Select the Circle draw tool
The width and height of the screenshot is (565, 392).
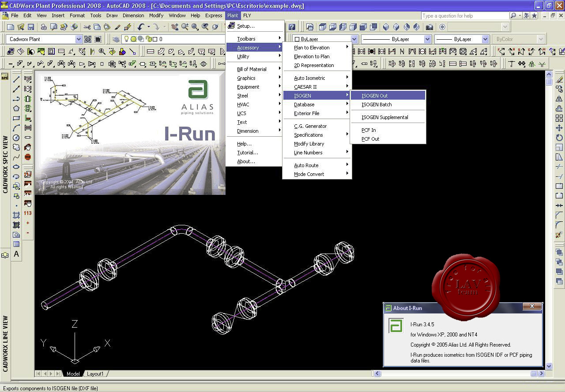tap(16, 138)
